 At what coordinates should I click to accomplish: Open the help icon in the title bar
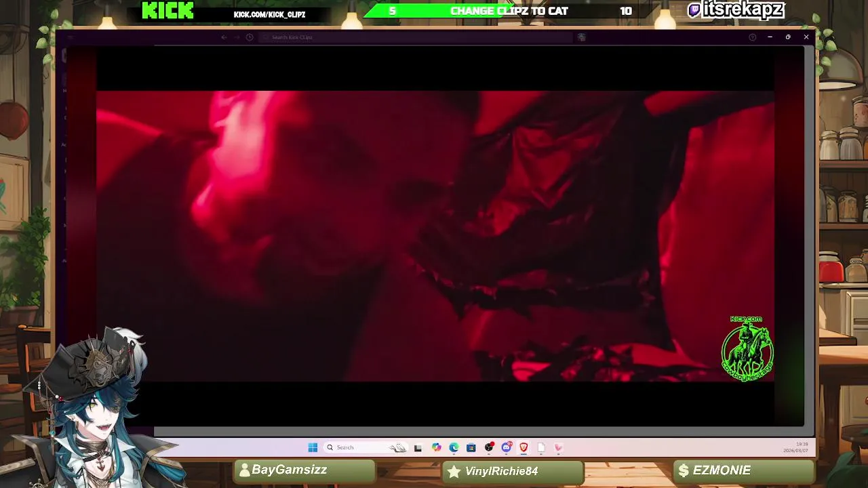pyautogui.click(x=752, y=37)
